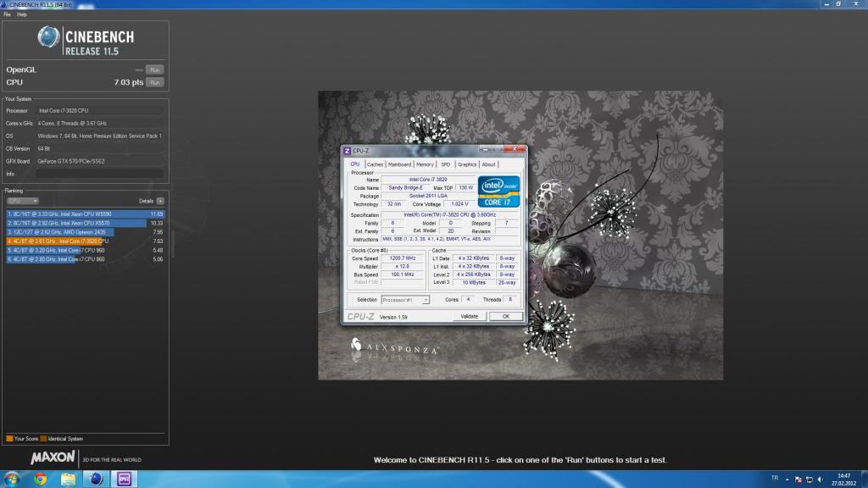Viewport: 868px width, 488px height.
Task: Switch to the Graphics tab in CPU-Z
Action: point(467,164)
